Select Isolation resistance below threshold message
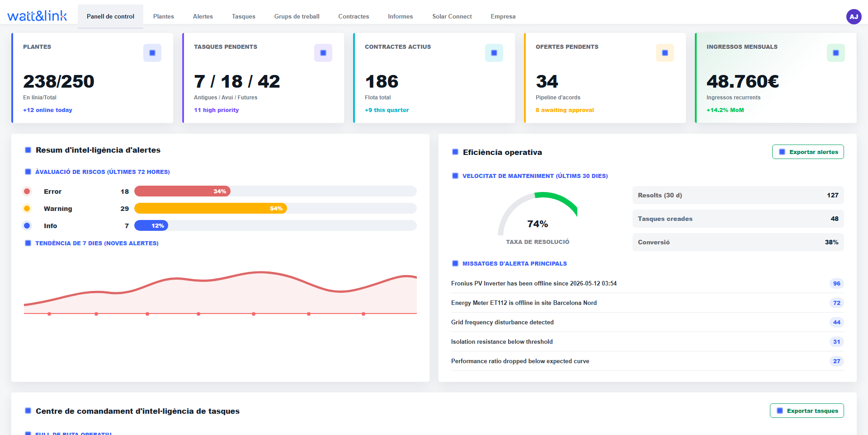The width and height of the screenshot is (868, 435). pyautogui.click(x=502, y=342)
